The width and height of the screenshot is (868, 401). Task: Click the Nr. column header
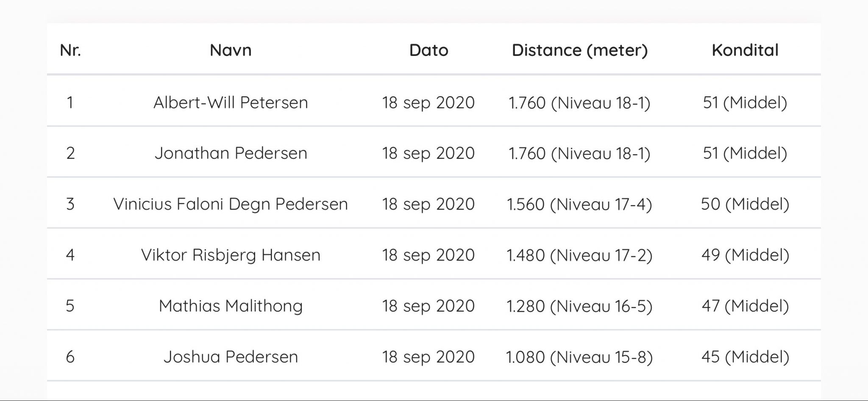(70, 50)
